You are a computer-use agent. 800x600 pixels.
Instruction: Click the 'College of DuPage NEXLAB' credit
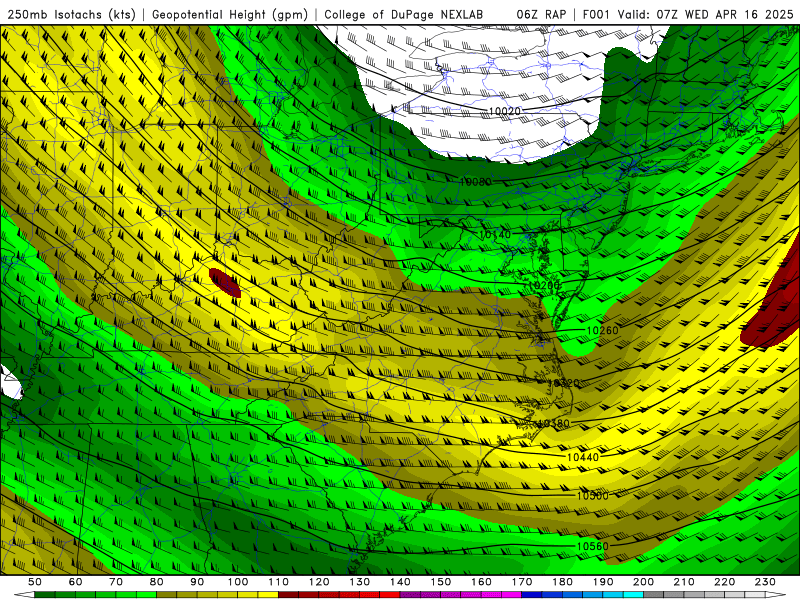[404, 15]
